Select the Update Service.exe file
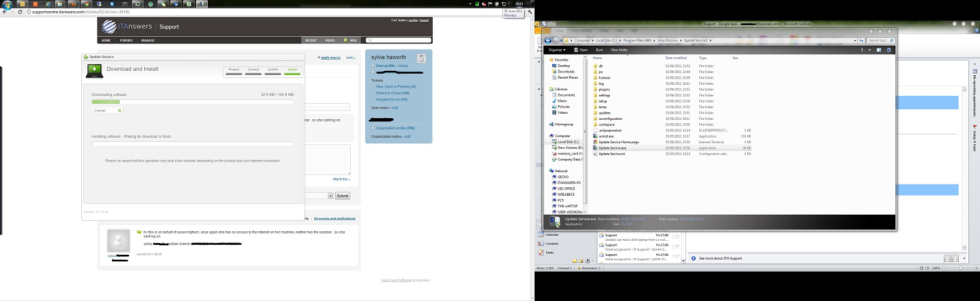 [612, 148]
